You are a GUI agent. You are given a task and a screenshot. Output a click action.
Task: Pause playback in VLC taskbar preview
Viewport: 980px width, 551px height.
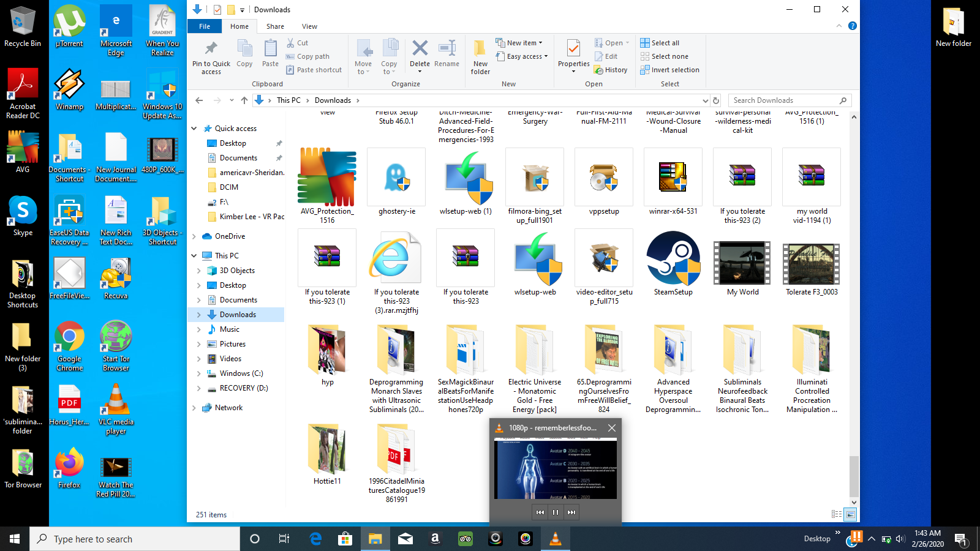click(x=556, y=512)
